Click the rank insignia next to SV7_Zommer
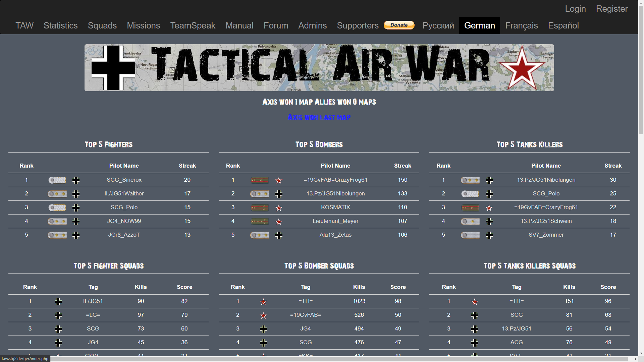The height and width of the screenshot is (362, 644). pos(470,235)
